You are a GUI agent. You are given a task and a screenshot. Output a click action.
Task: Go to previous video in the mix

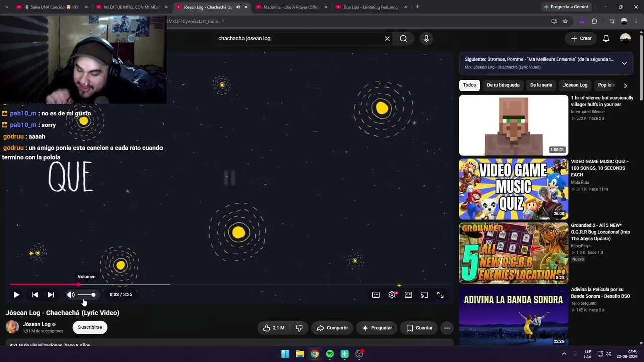[x=35, y=295]
